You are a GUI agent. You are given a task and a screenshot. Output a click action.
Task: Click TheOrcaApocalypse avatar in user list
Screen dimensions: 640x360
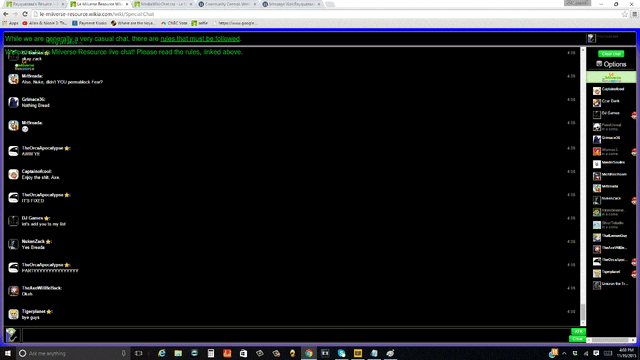click(597, 261)
